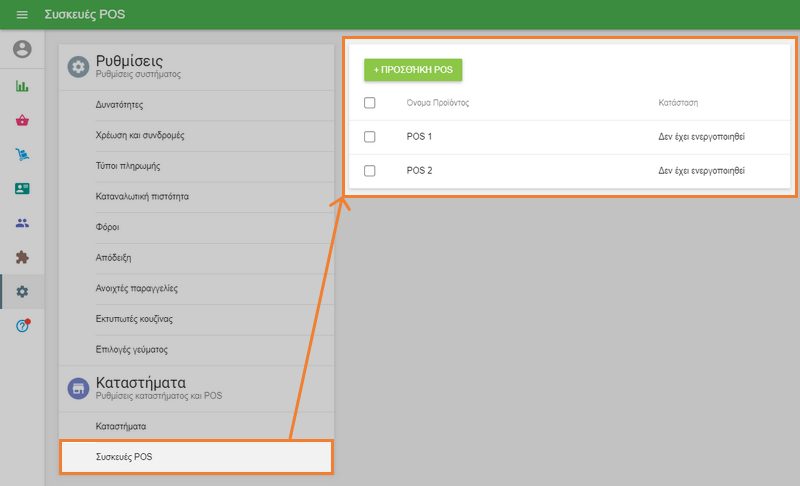The width and height of the screenshot is (800, 486).
Task: Open the customers people icon
Action: (x=22, y=223)
